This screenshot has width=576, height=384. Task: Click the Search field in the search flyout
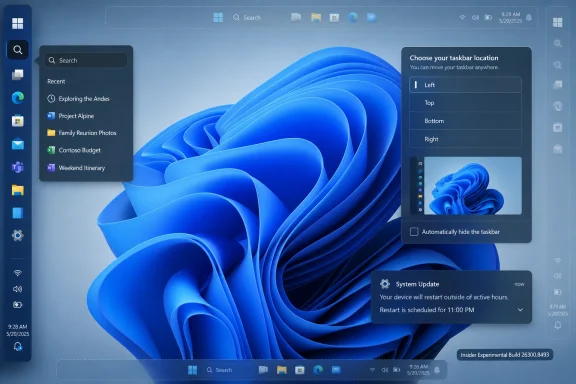[86, 60]
